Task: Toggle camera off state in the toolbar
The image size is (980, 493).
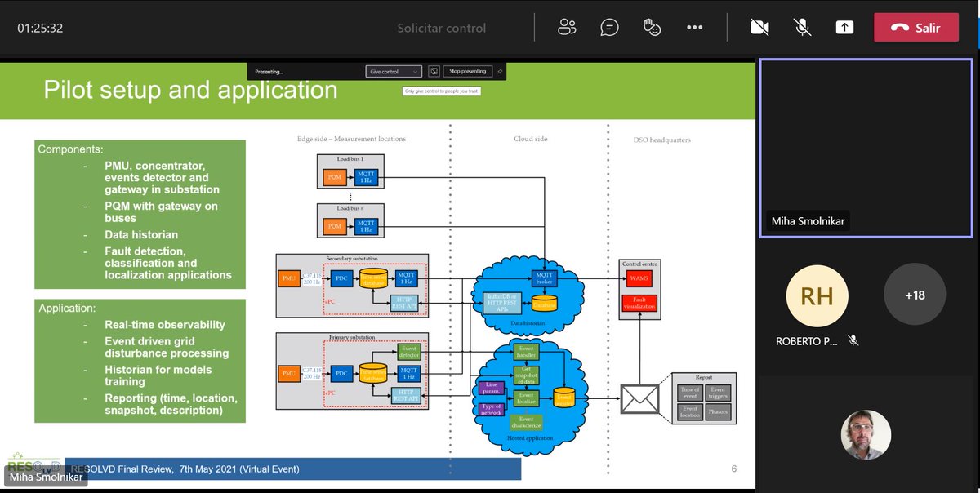Action: click(x=759, y=27)
